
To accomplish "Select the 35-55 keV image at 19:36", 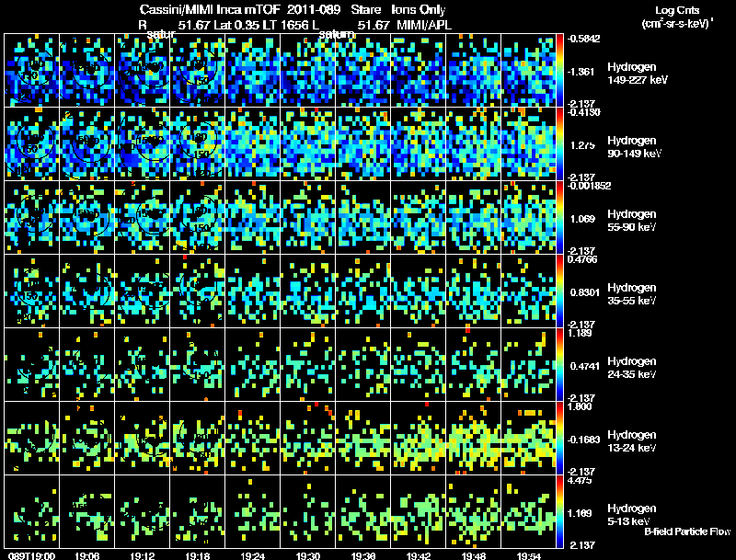I will (362, 291).
